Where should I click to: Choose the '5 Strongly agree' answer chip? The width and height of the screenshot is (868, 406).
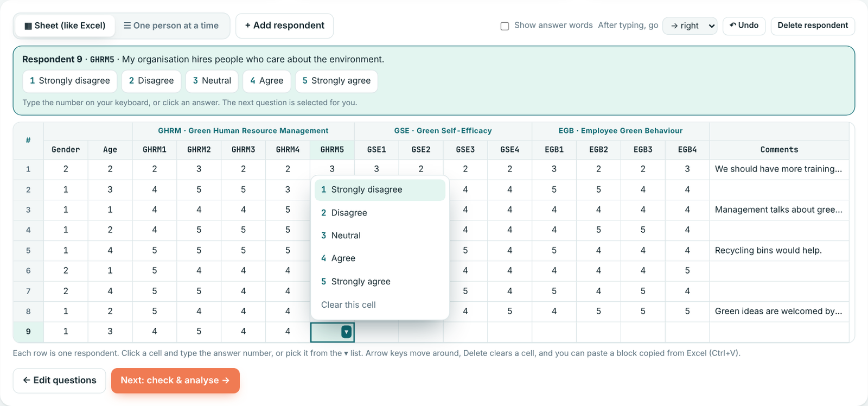pyautogui.click(x=336, y=81)
